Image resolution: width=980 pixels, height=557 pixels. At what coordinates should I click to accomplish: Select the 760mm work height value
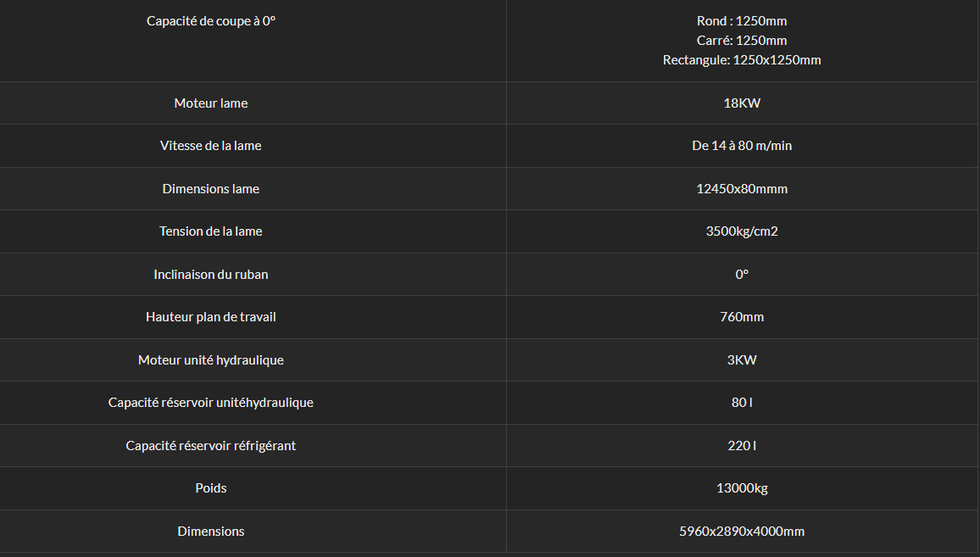point(741,317)
